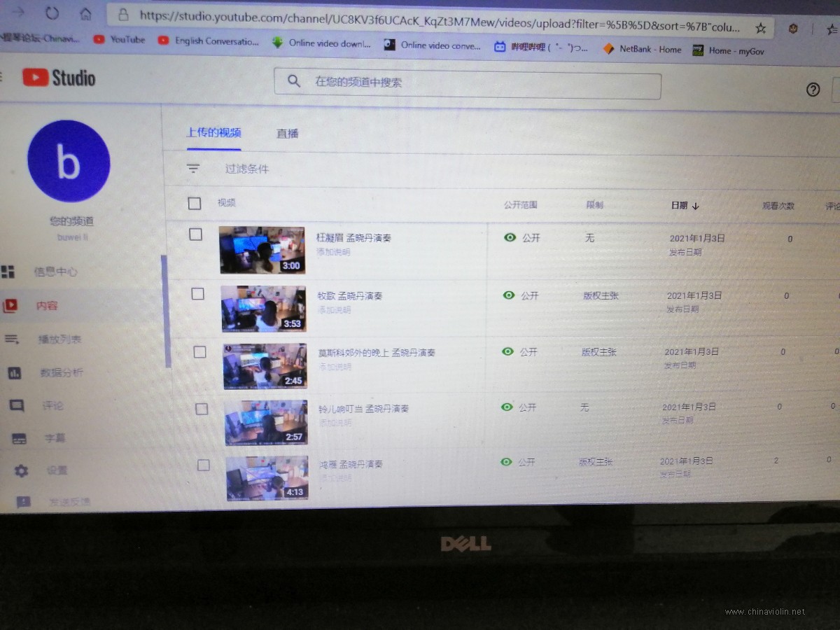Click 过滤条件 filter input
The image size is (840, 630).
point(246,169)
